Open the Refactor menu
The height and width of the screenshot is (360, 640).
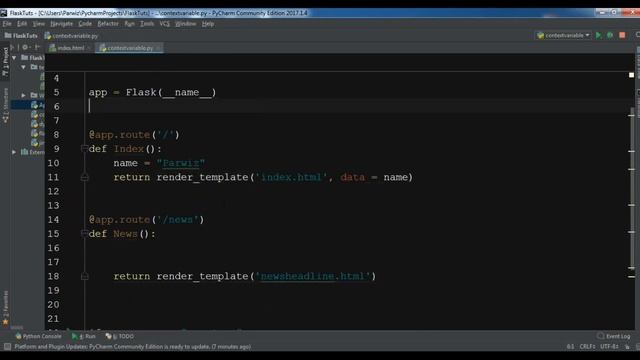tap(108, 24)
